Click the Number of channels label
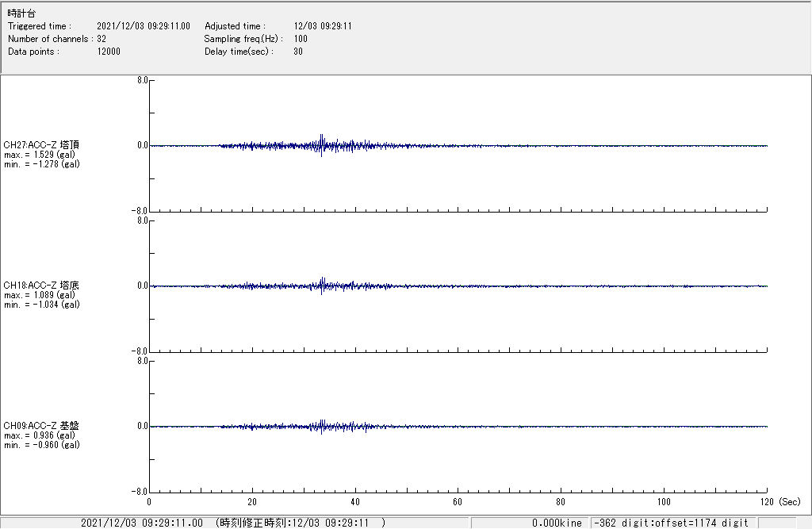Image resolution: width=812 pixels, height=529 pixels. 50,39
